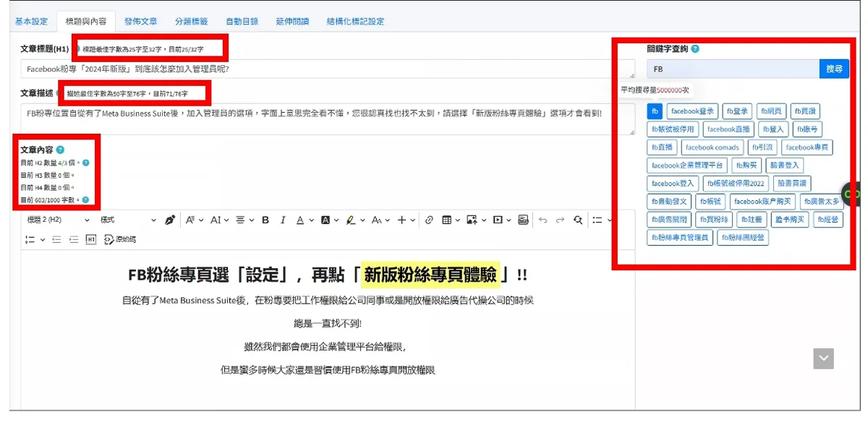Click the text case Aa icon
This screenshot has height=422, width=868.
[376, 220]
